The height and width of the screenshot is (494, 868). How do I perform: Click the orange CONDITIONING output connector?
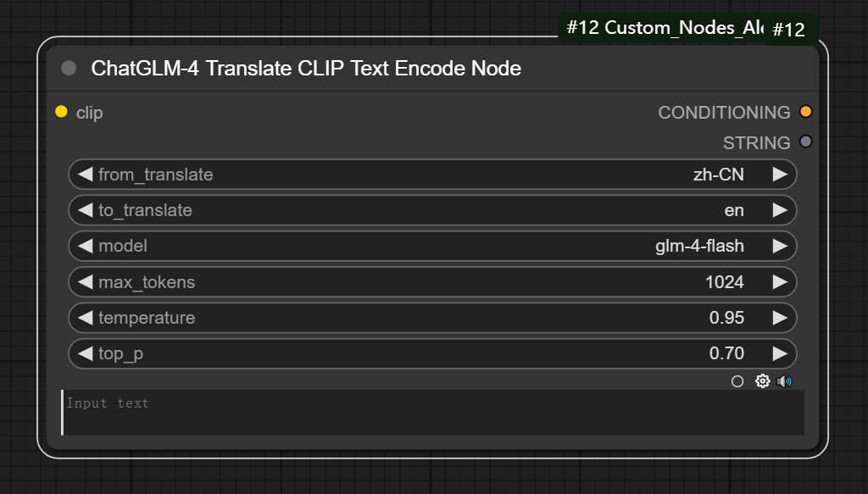tap(805, 112)
